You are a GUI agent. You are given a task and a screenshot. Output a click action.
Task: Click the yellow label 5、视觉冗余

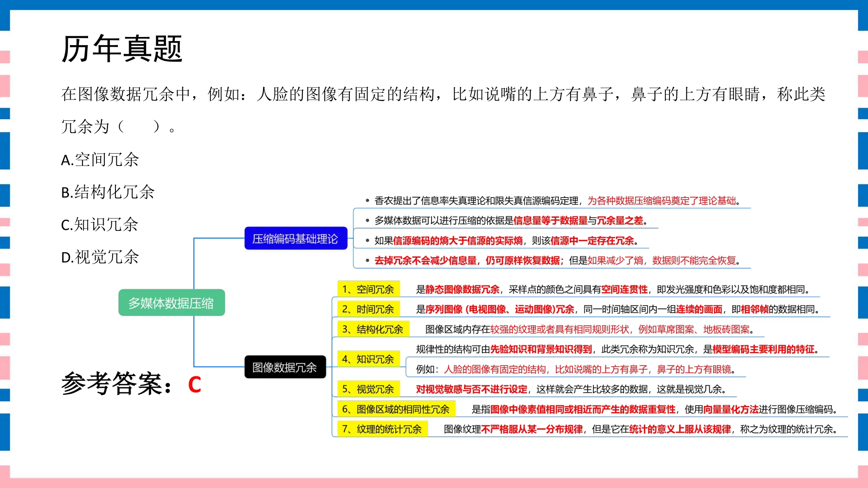(x=368, y=389)
